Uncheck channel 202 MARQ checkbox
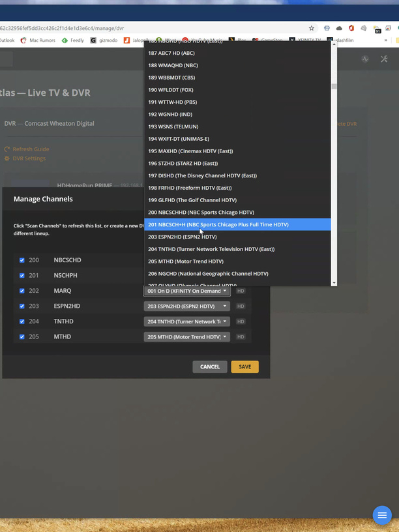 coord(22,291)
